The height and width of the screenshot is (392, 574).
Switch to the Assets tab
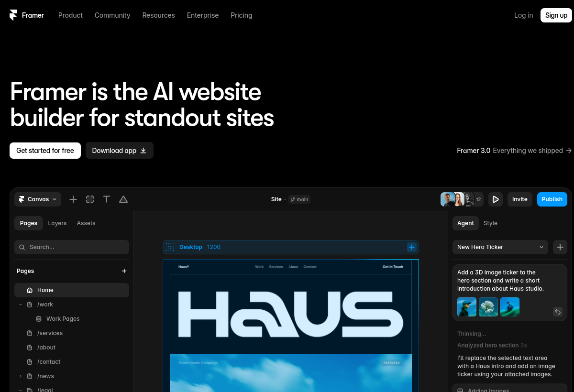(86, 223)
